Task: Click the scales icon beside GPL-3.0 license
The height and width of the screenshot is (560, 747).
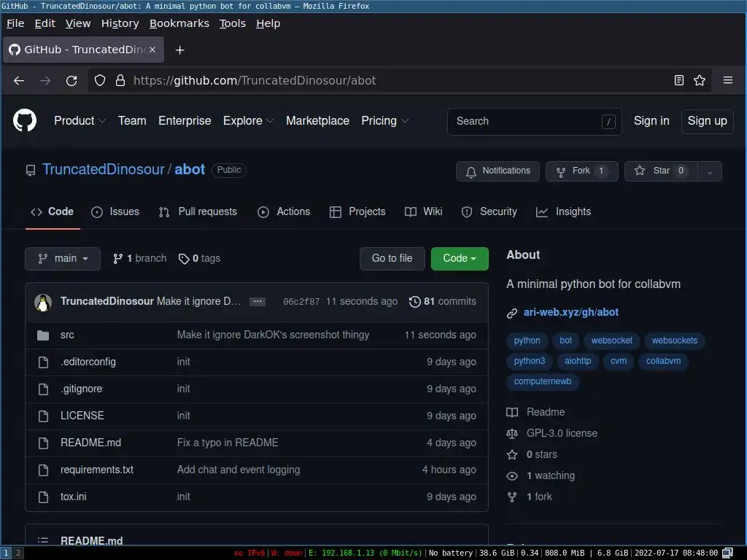Action: click(x=512, y=433)
